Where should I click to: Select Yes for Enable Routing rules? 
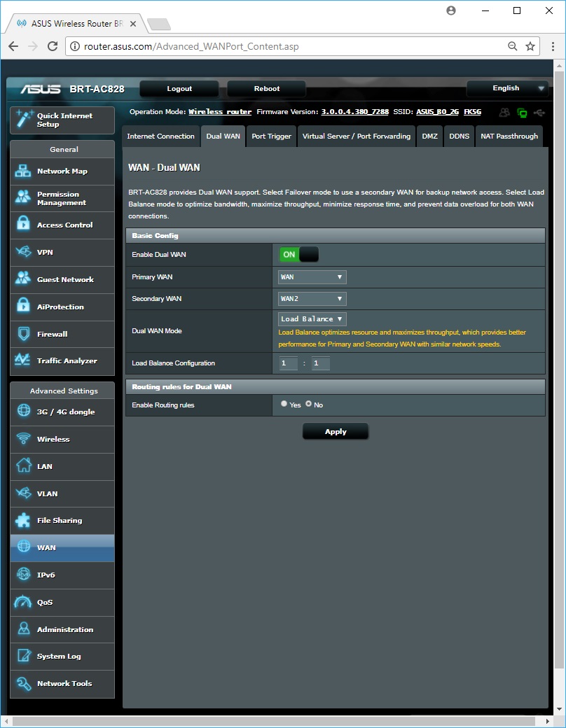284,404
